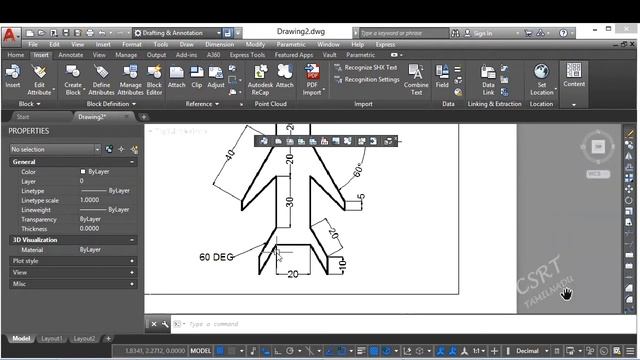Click the command line input field

[x=402, y=324]
